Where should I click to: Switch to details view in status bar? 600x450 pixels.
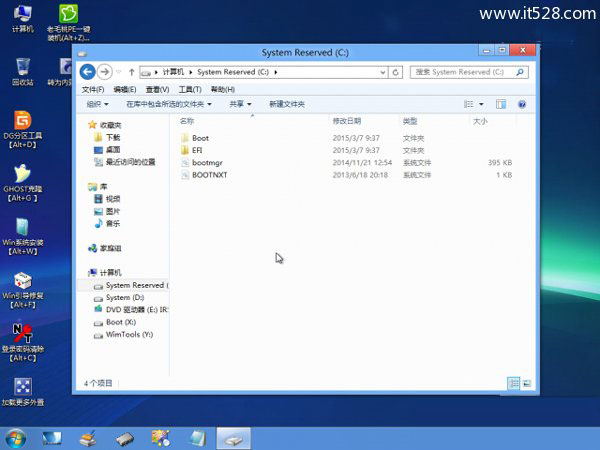pos(514,382)
